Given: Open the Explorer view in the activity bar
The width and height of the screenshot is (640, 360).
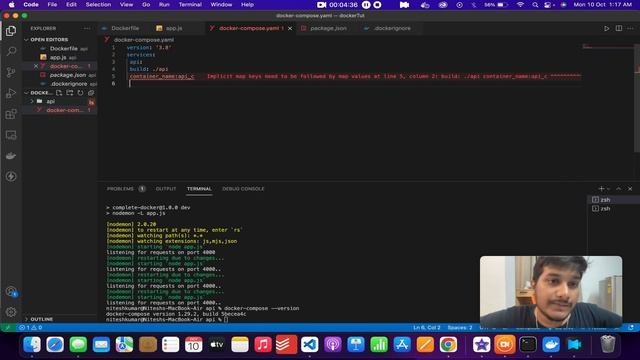Looking at the screenshot, I should tap(11, 31).
